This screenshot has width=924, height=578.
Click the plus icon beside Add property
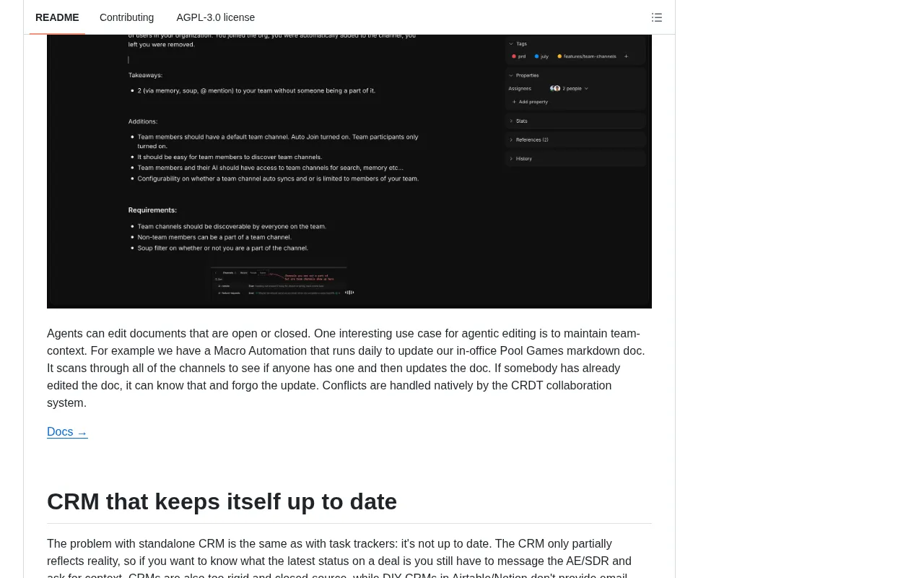click(514, 102)
